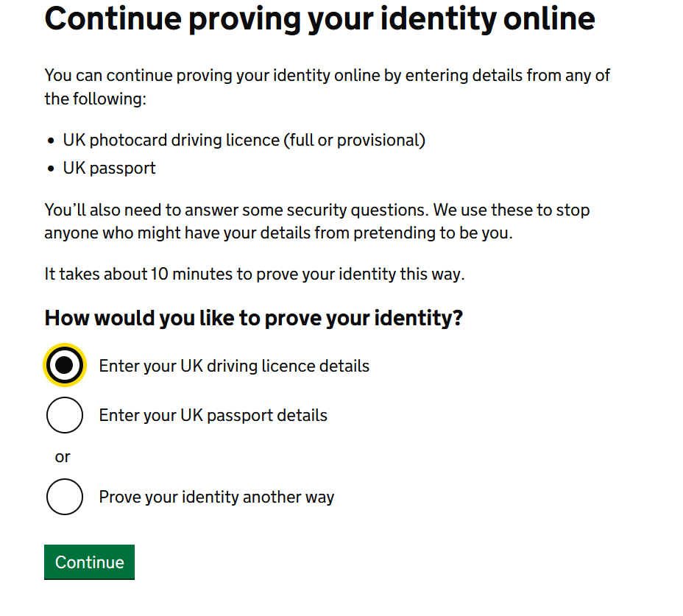Click the 'Enter your UK driving licence details' label
The height and width of the screenshot is (616, 683).
[234, 366]
